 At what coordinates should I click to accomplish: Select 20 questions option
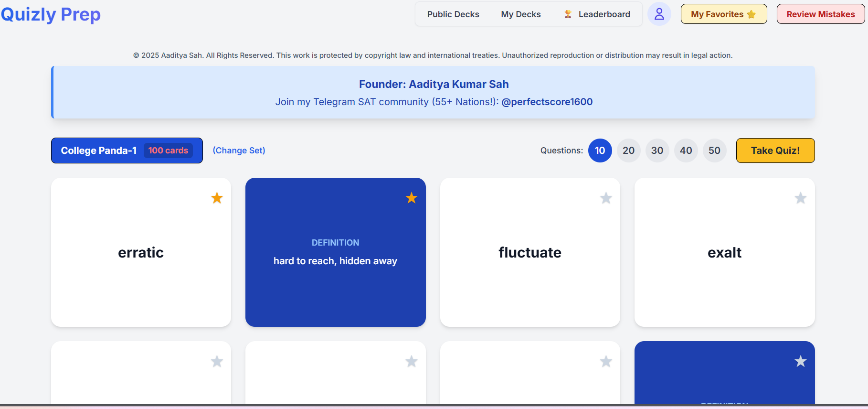(628, 151)
